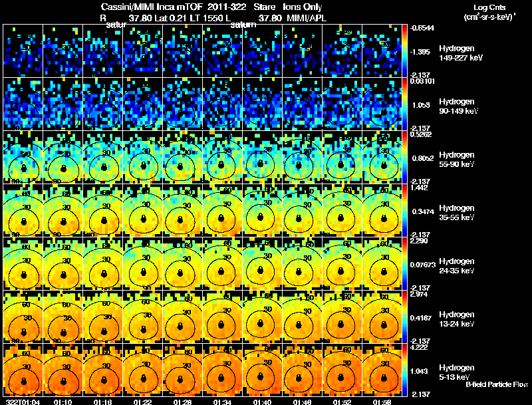
Task: Click the 4.222 colorbar maximum value
Action: click(419, 347)
